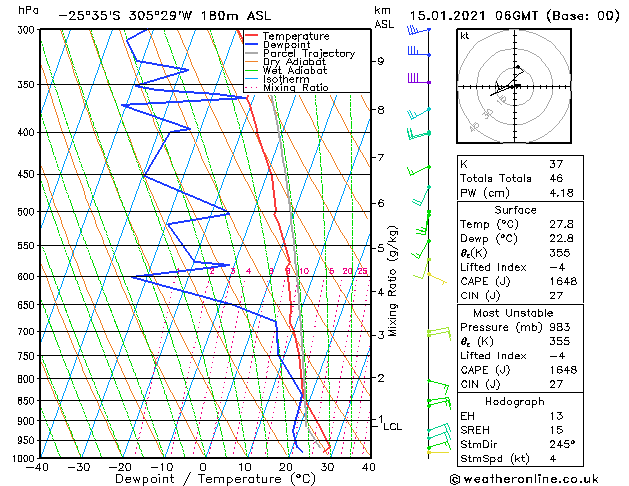
Task: Click the gray Parcel Trajectory legend line
Action: click(x=252, y=53)
